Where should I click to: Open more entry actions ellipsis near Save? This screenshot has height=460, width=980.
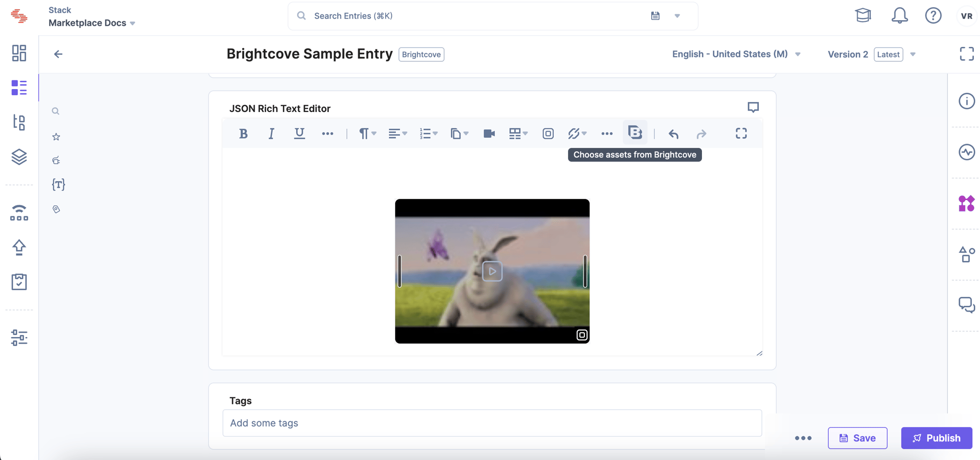click(803, 438)
